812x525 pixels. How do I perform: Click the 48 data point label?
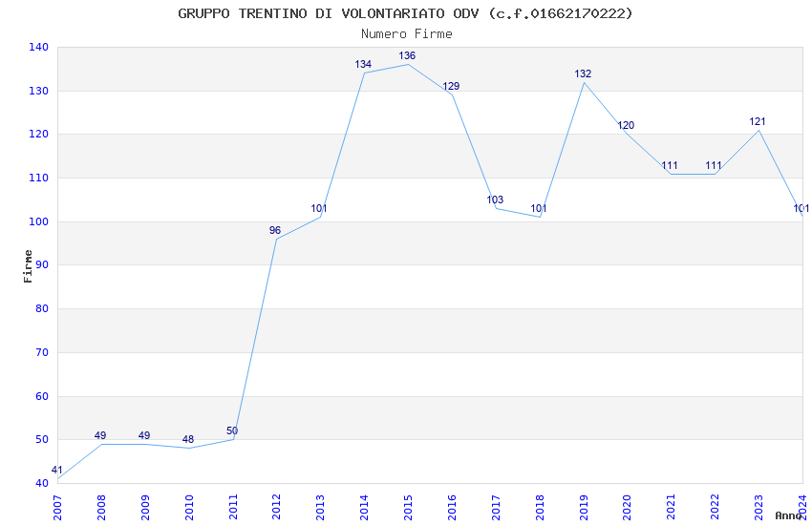tap(188, 440)
